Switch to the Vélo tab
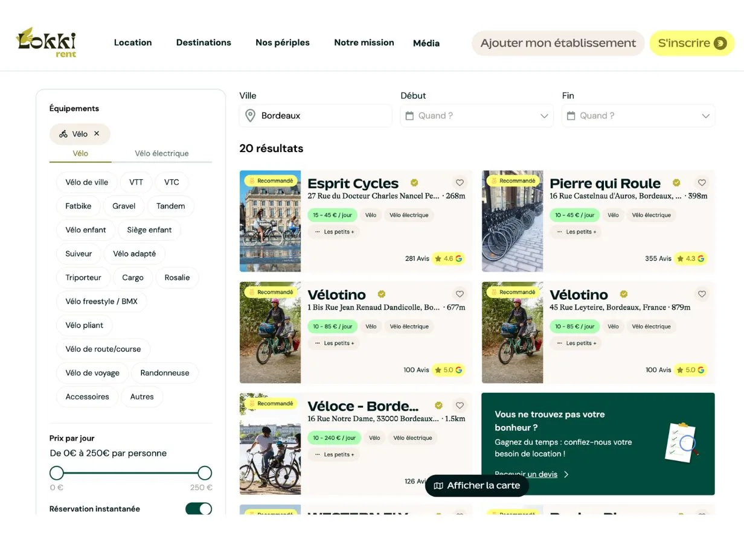 (80, 153)
